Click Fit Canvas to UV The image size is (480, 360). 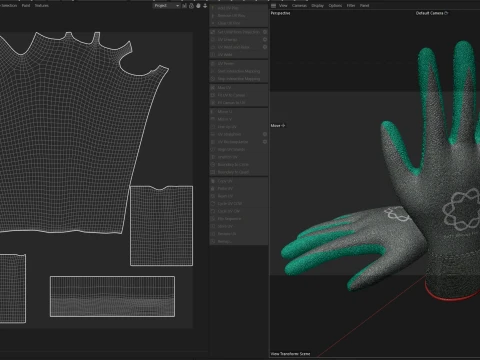click(239, 103)
